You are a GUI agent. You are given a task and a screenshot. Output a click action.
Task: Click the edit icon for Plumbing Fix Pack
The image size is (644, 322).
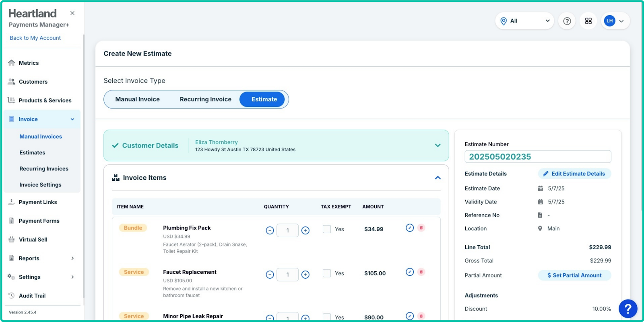pos(410,228)
